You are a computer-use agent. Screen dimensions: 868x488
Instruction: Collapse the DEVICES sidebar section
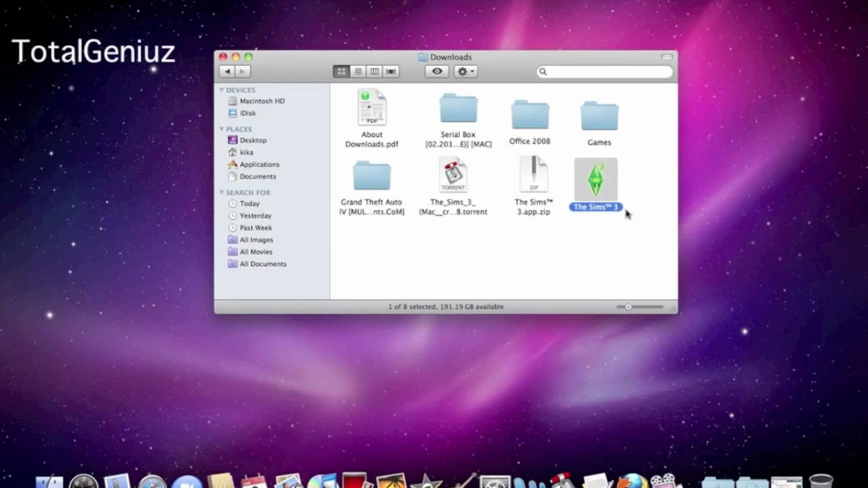click(221, 90)
